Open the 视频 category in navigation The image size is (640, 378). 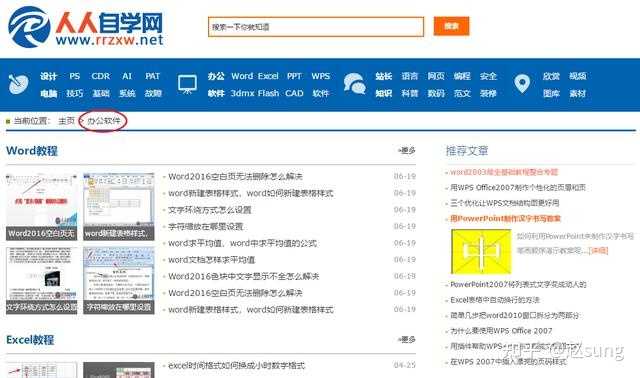[578, 76]
